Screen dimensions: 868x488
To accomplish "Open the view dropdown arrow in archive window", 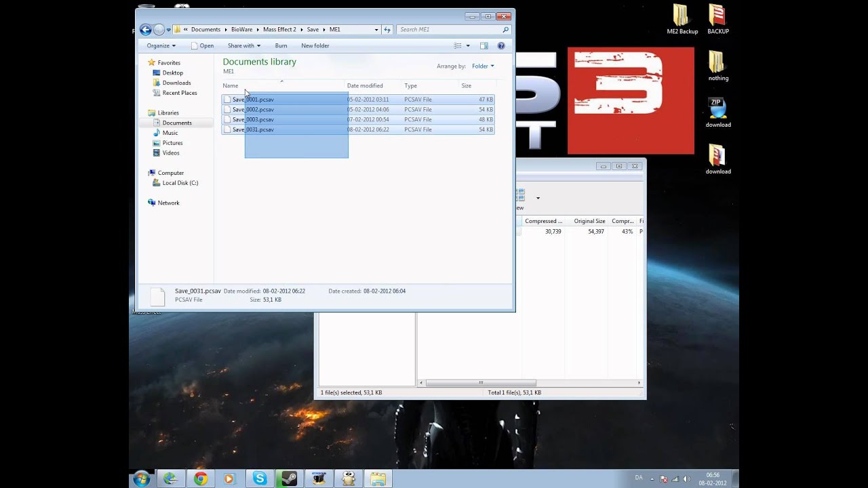I will (538, 199).
